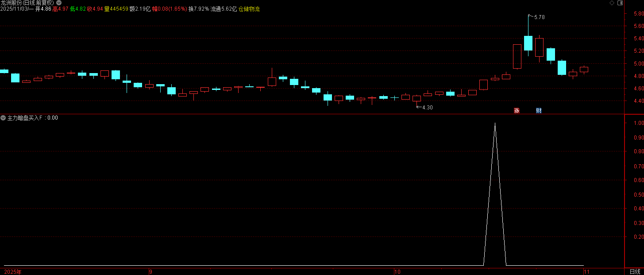Open dropdown arrow beside 龙洲股份(日线,前复权) title

59,3
